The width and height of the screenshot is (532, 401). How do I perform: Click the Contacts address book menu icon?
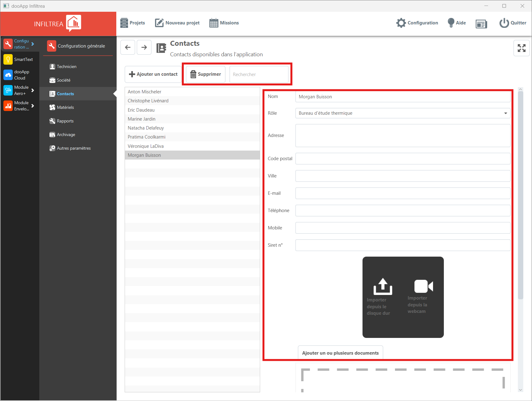point(52,94)
